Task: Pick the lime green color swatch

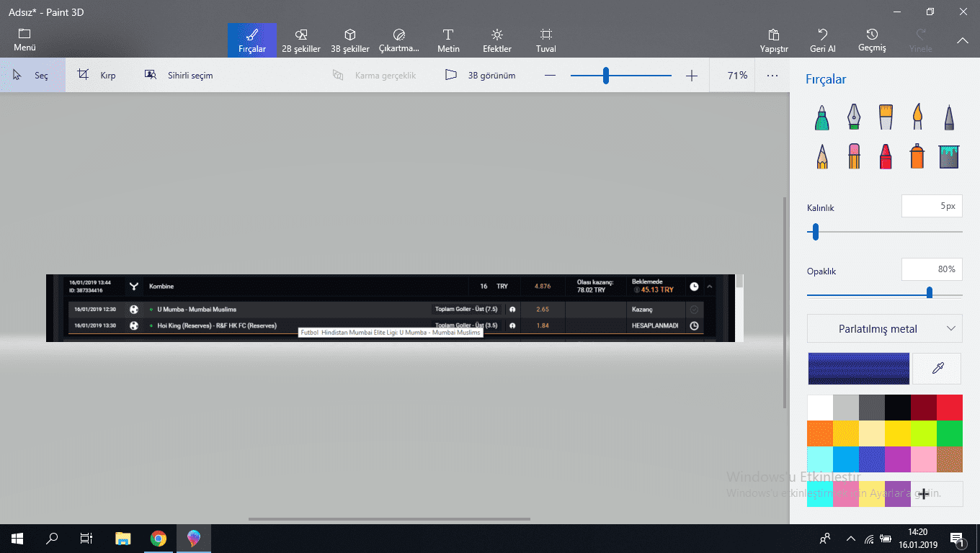Action: pos(924,433)
